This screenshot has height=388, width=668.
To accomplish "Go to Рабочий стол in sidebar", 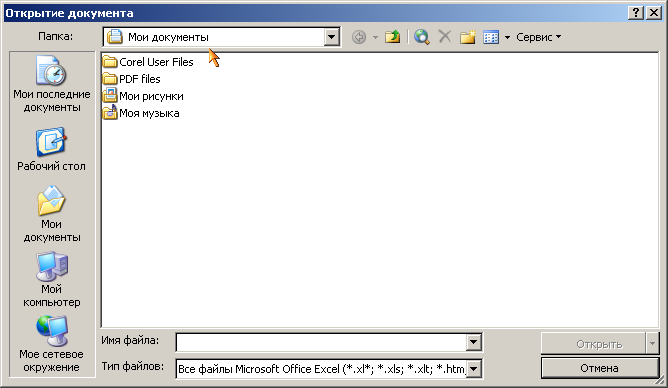I will pos(52,149).
